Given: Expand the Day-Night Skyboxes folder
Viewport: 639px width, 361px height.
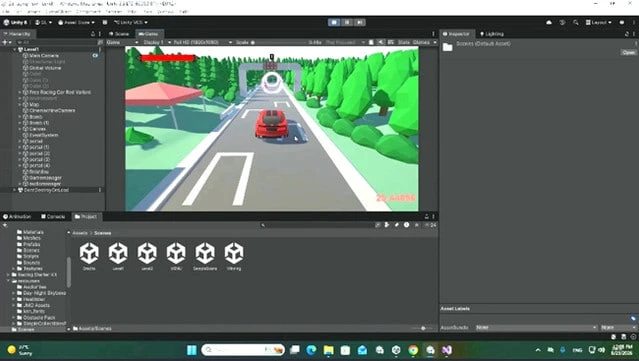Looking at the screenshot, I should tap(13, 293).
